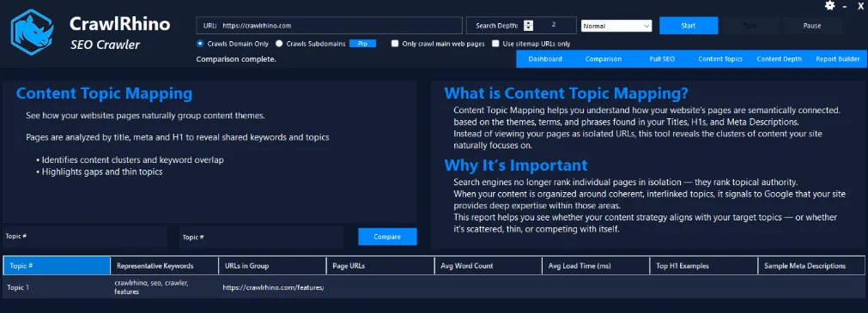
Task: Sort by Topic # column header
Action: pos(57,266)
